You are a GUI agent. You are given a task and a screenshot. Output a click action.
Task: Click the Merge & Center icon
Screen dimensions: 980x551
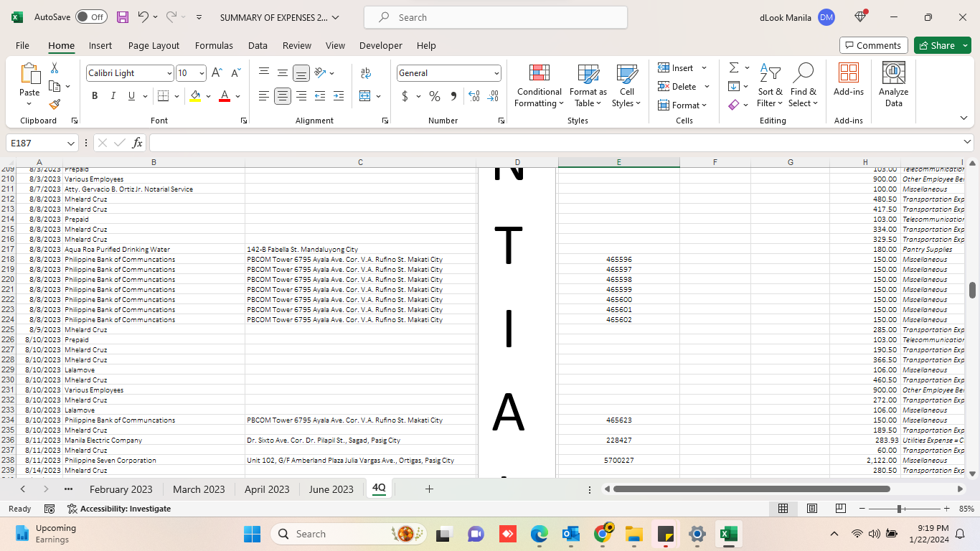tap(365, 96)
